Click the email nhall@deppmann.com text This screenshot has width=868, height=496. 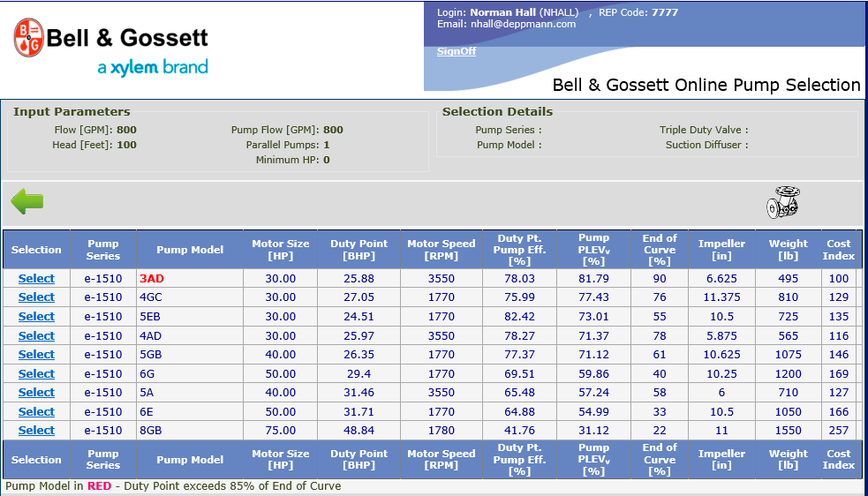523,24
